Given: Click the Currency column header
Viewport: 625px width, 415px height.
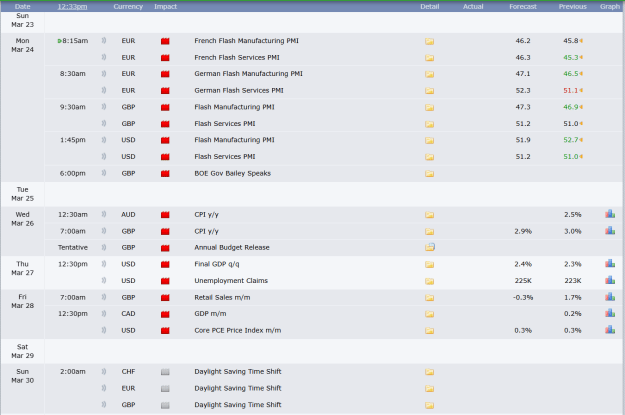Looking at the screenshot, I should coord(128,6).
